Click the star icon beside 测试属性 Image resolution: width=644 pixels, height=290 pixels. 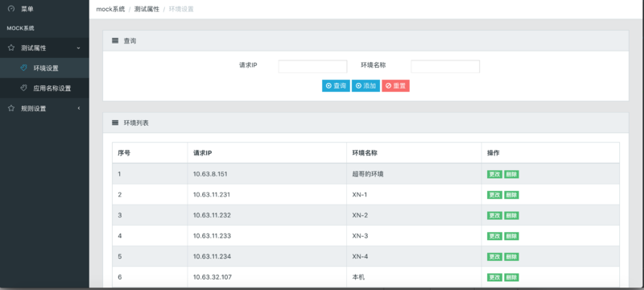11,48
